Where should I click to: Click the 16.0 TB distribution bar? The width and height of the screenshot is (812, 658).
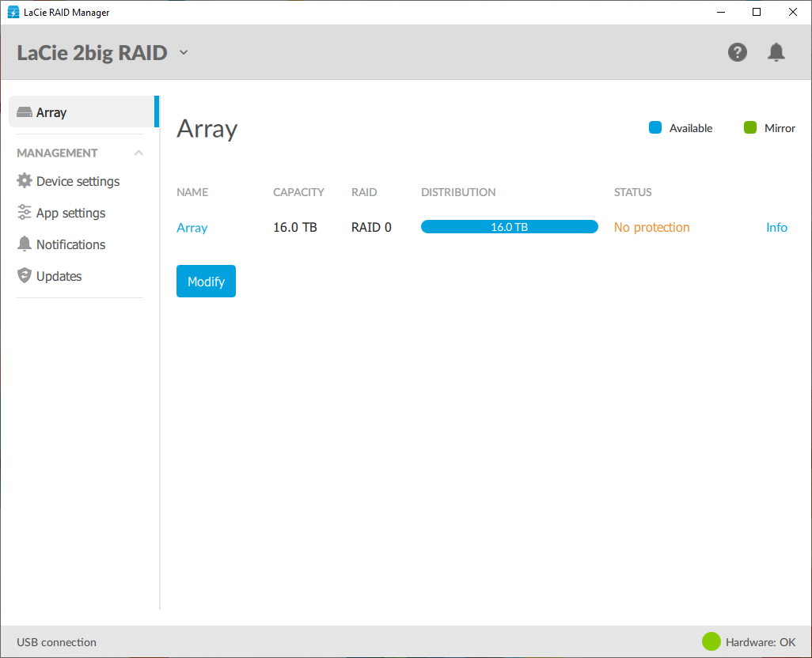coord(510,226)
